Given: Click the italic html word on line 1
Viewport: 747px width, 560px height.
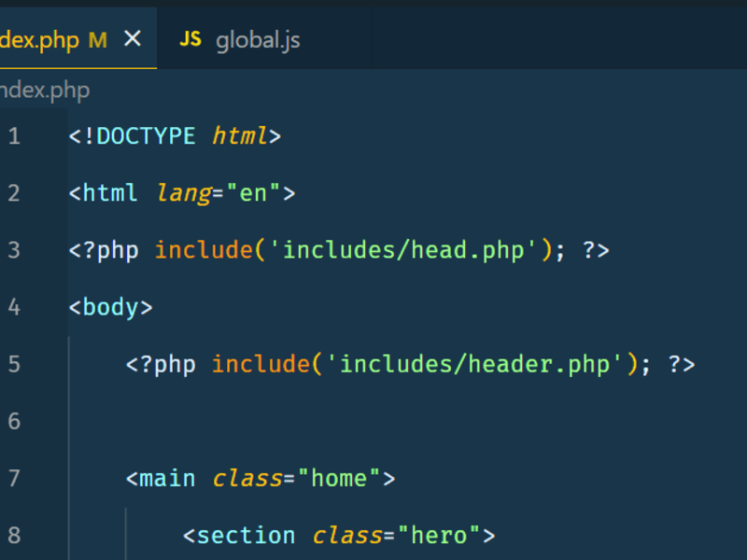Looking at the screenshot, I should [240, 136].
